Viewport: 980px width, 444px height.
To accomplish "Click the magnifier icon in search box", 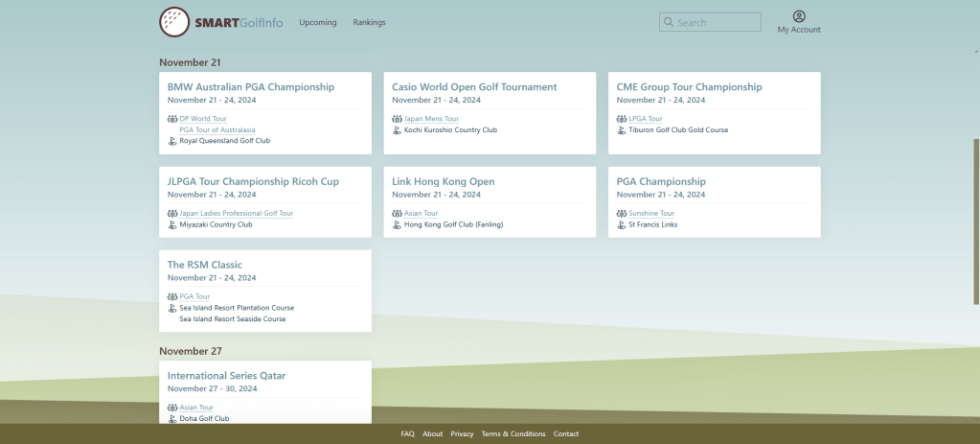I will (669, 22).
